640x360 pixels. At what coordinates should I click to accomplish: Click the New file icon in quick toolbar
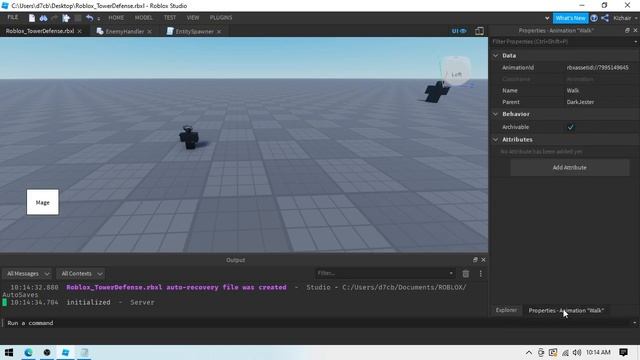[x=31, y=18]
